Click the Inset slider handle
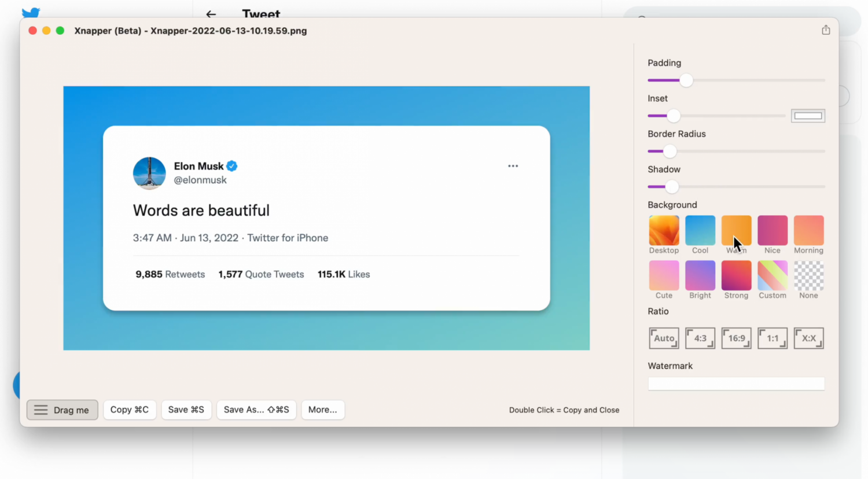 [x=674, y=116]
